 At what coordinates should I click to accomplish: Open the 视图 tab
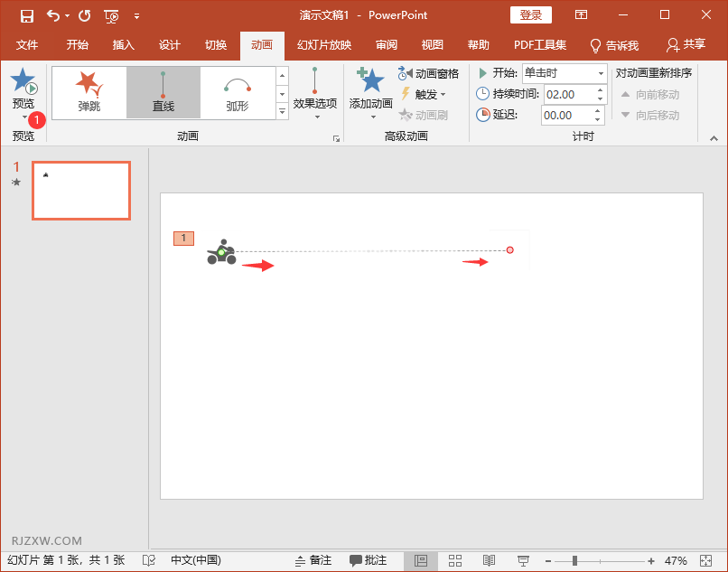pos(433,45)
